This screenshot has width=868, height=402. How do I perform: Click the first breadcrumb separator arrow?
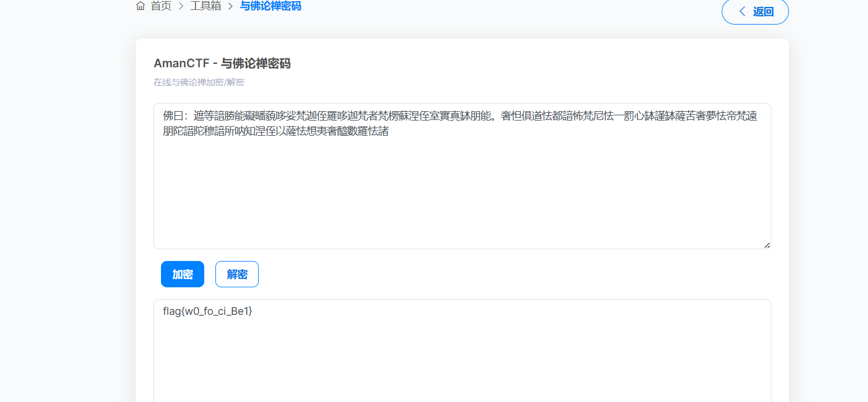[x=181, y=6]
